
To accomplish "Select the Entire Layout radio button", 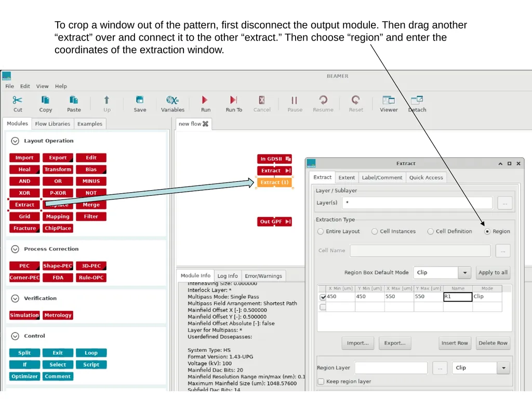I will pos(321,231).
